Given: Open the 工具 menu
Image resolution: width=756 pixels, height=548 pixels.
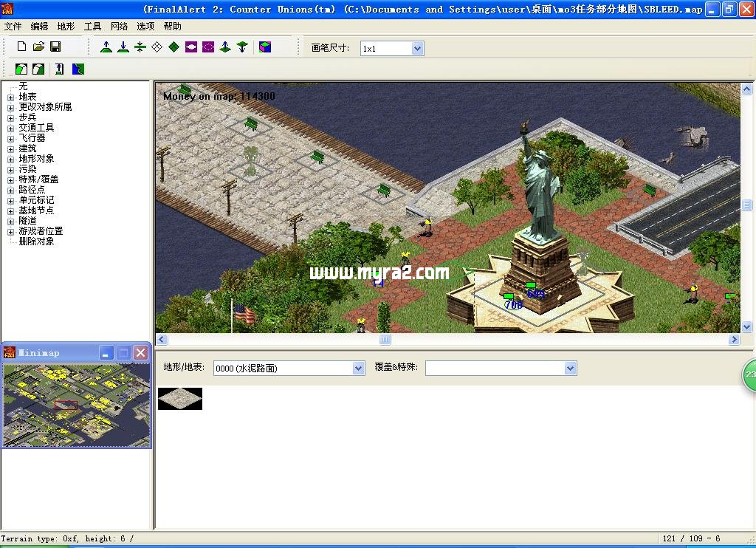Looking at the screenshot, I should [x=92, y=26].
